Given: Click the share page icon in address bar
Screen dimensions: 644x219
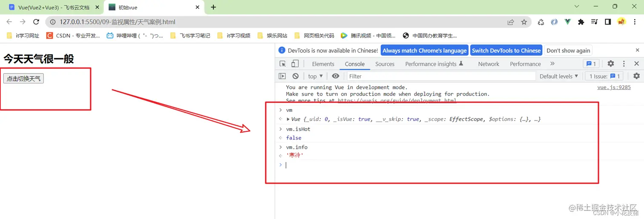Looking at the screenshot, I should tap(511, 22).
